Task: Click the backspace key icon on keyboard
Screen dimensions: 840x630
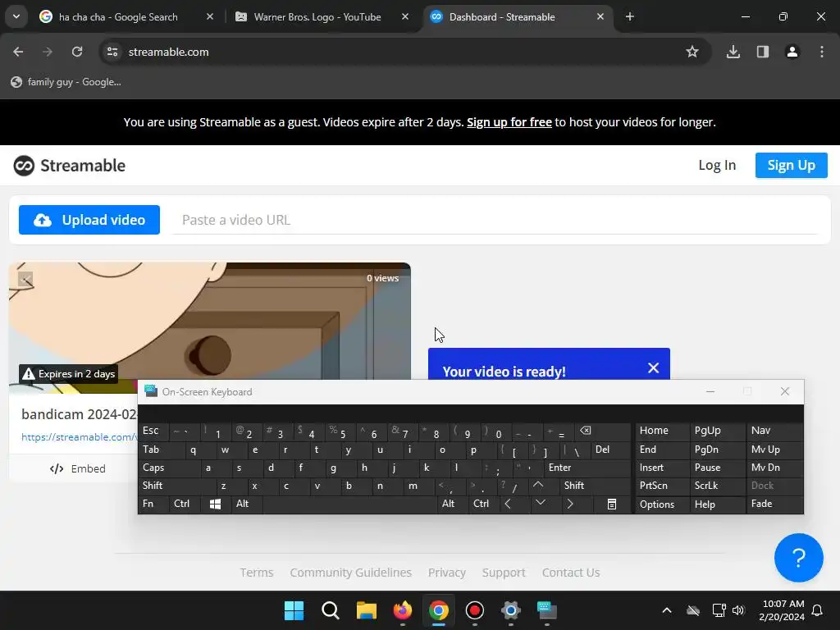Action: coord(602,431)
